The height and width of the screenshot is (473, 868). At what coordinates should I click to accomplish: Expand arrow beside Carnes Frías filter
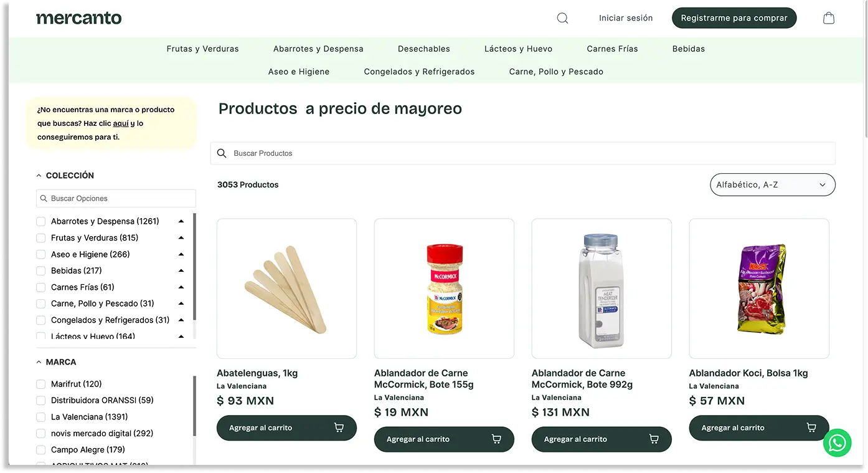point(181,287)
